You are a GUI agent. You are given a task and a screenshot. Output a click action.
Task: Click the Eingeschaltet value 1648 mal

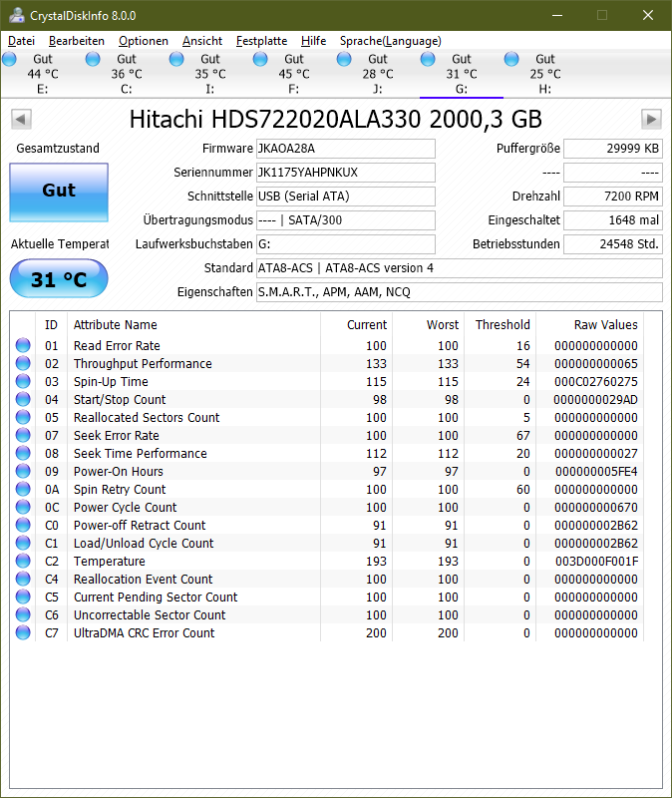613,220
